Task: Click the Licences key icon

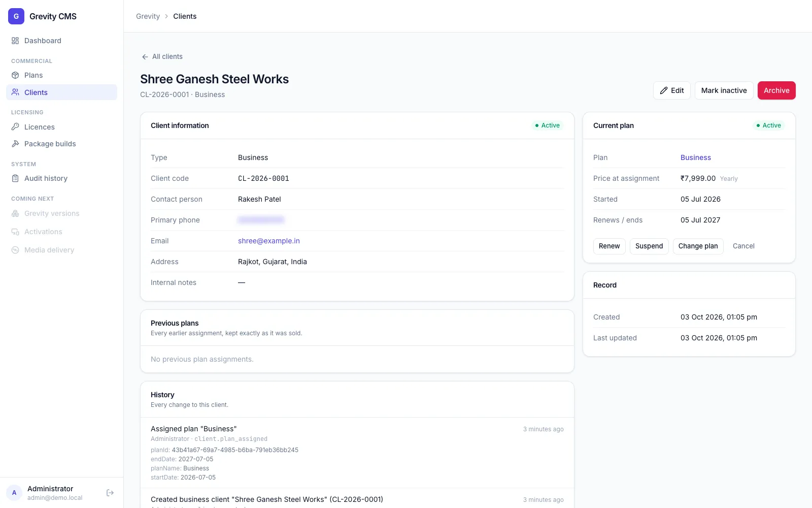Action: 15,127
